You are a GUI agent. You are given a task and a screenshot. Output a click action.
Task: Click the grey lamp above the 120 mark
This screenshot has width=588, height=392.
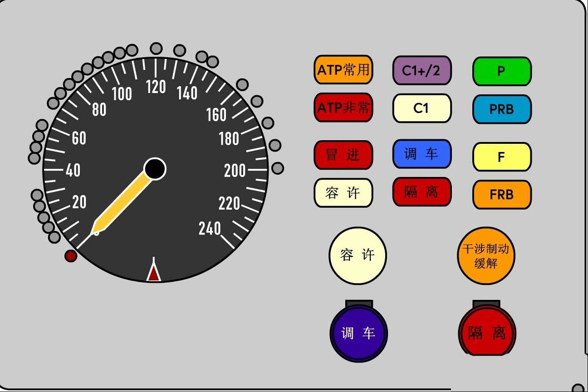[156, 48]
